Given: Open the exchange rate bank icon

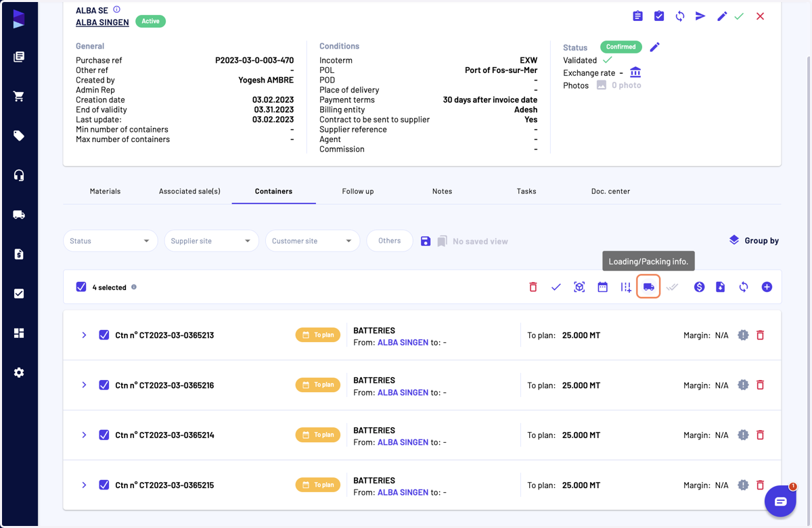Looking at the screenshot, I should [635, 72].
